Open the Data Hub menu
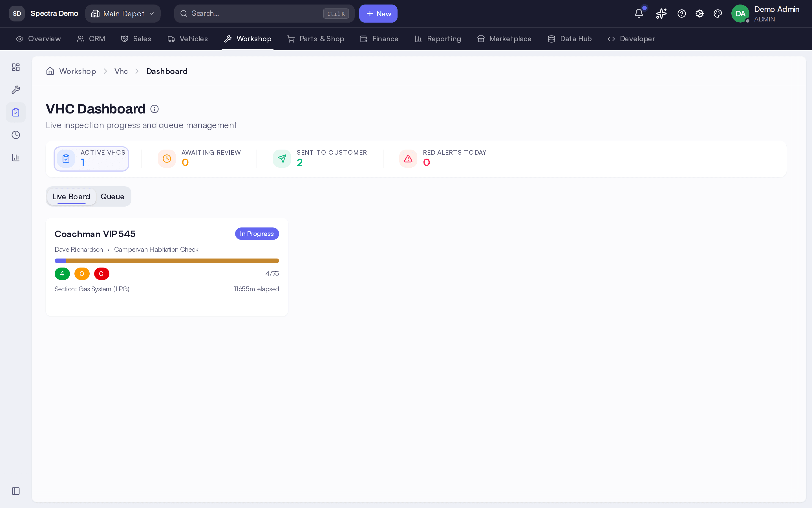 pos(570,39)
